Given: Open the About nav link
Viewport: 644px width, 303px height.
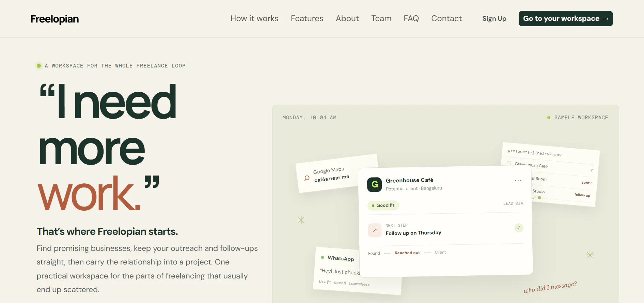Looking at the screenshot, I should (347, 18).
